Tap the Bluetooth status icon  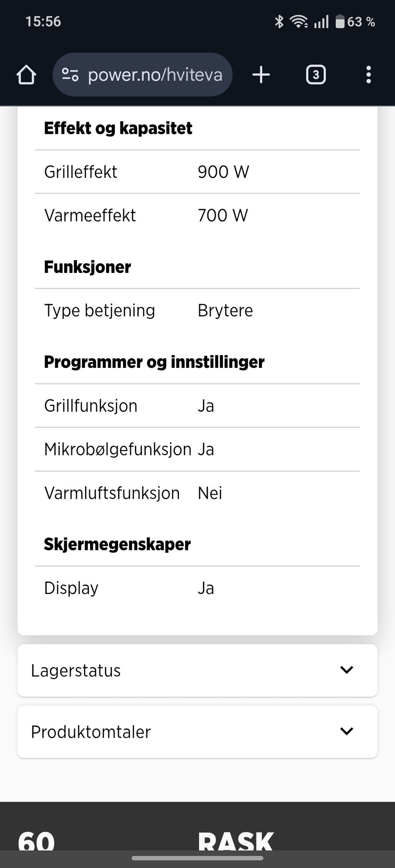(279, 21)
